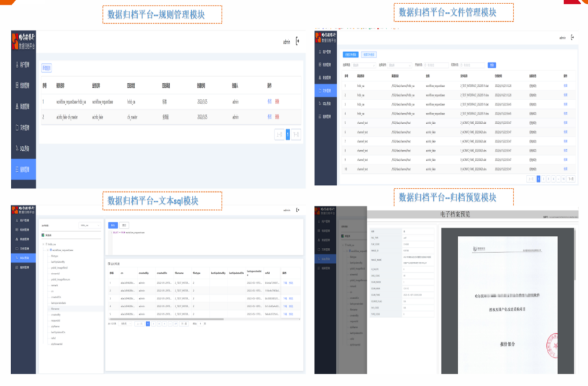Click createdBy column header in SQL results
This screenshot has width=588, height=386.
(144, 274)
